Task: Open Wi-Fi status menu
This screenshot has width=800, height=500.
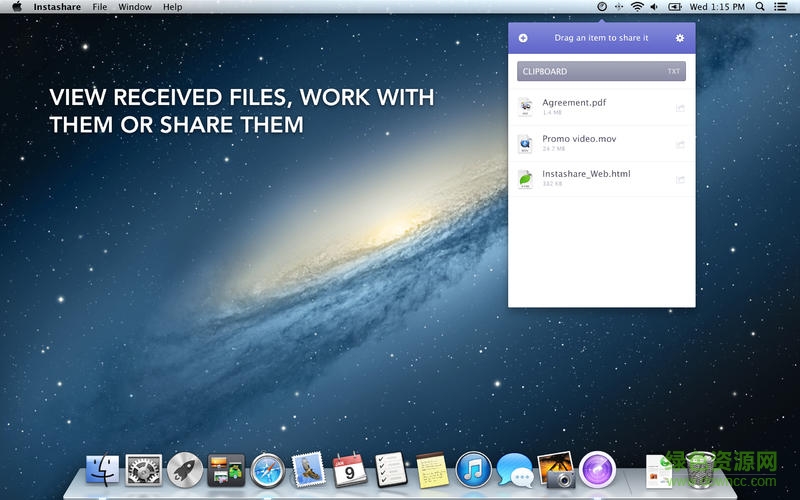Action: click(x=637, y=7)
